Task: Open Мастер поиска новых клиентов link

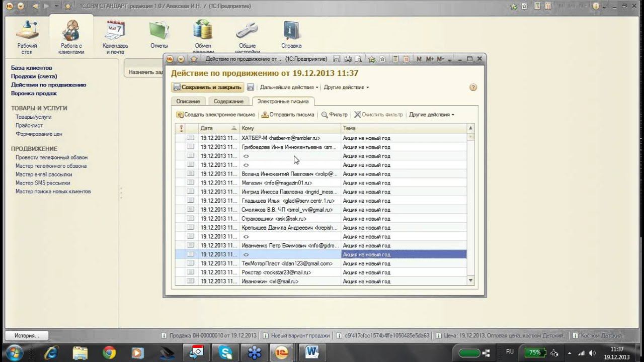Action: (x=53, y=192)
